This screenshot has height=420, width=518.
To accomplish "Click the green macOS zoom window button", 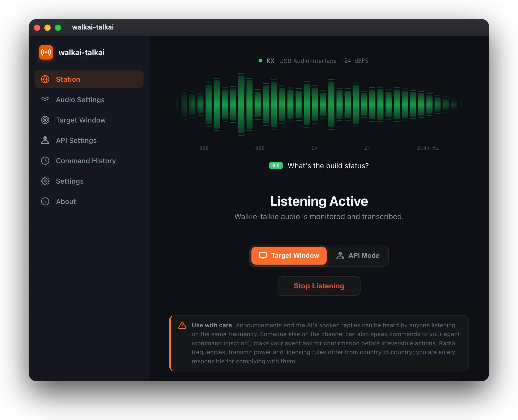I will [58, 27].
